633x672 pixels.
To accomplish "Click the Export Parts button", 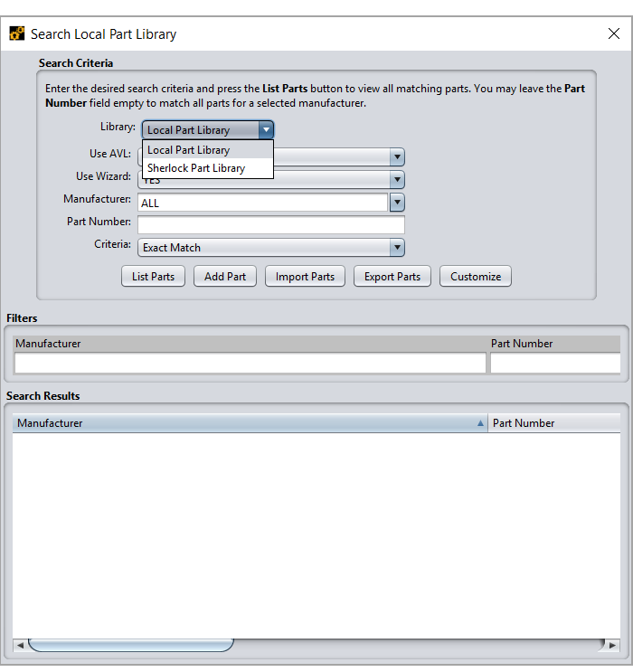I will pos(392,277).
